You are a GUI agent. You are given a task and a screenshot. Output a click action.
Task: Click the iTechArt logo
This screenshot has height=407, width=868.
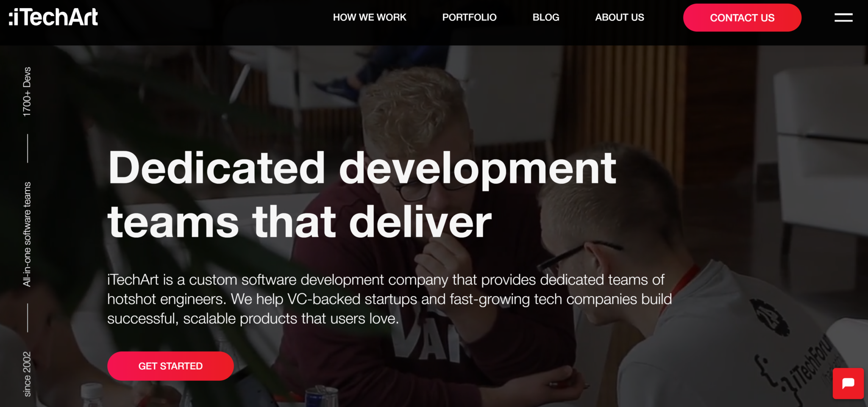53,17
